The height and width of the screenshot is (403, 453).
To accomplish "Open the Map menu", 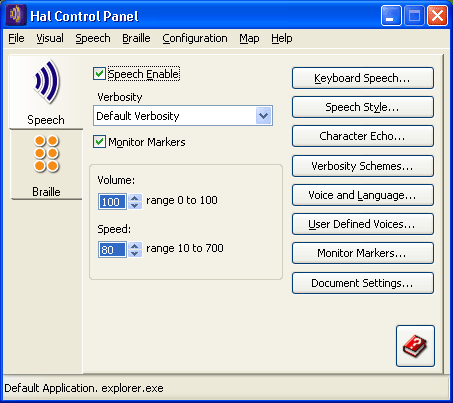I will coord(249,38).
